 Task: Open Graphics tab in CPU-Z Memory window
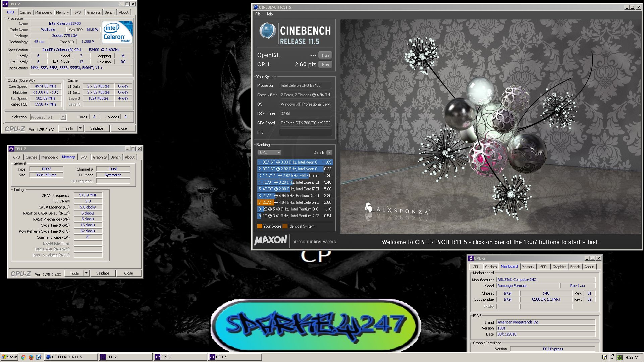100,157
